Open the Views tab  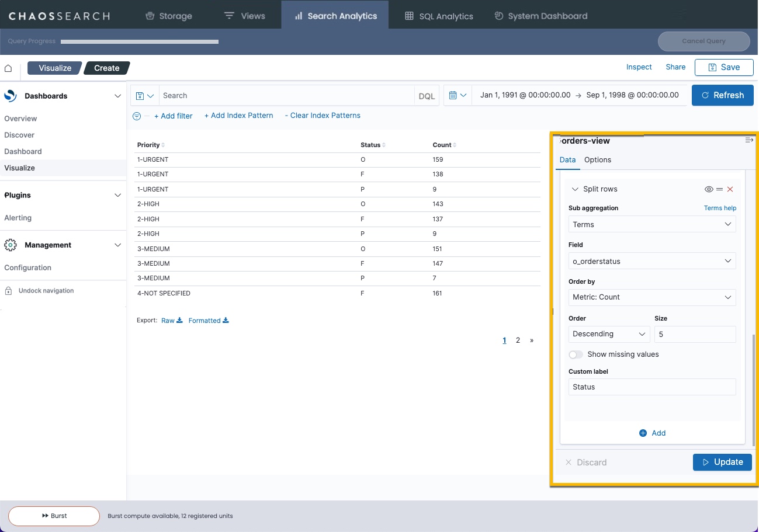pos(245,16)
